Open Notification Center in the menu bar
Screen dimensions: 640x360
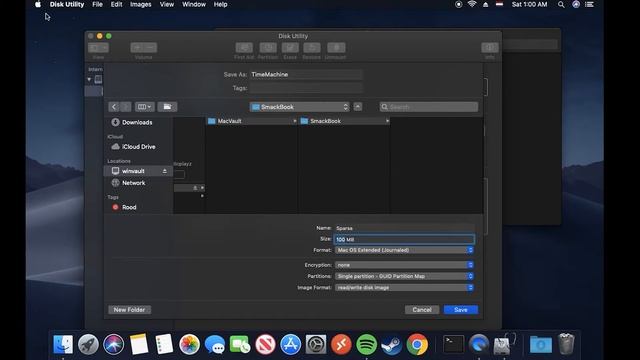tap(589, 4)
